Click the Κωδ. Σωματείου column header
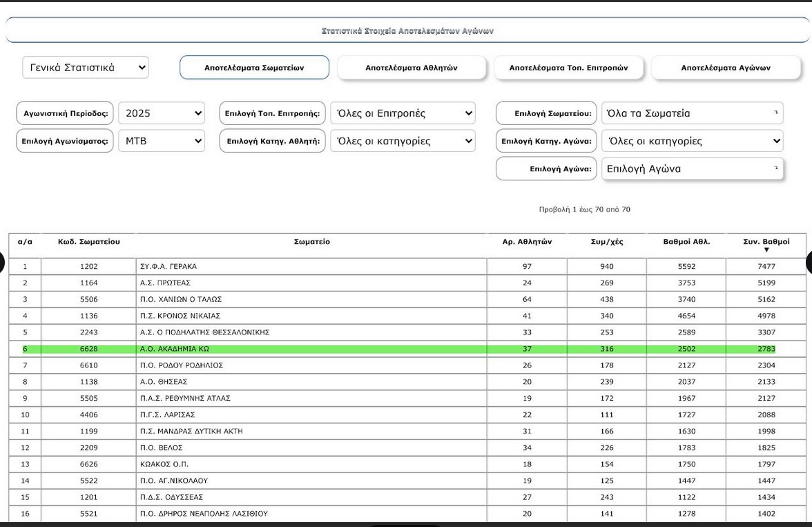Image resolution: width=812 pixels, height=527 pixels. click(88, 242)
